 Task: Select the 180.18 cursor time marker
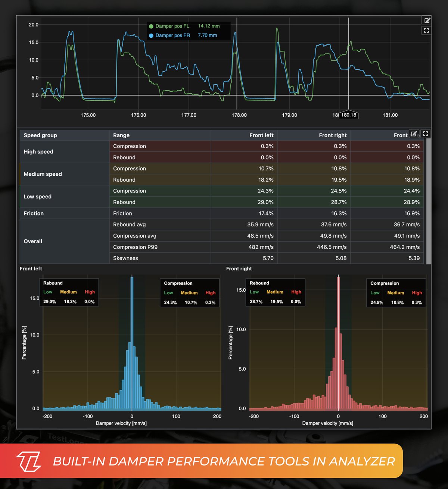349,115
